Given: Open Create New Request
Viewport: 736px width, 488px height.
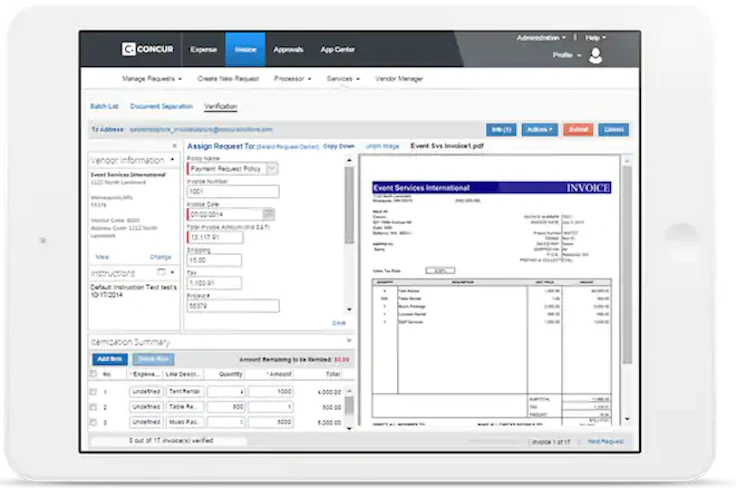Looking at the screenshot, I should [x=228, y=78].
